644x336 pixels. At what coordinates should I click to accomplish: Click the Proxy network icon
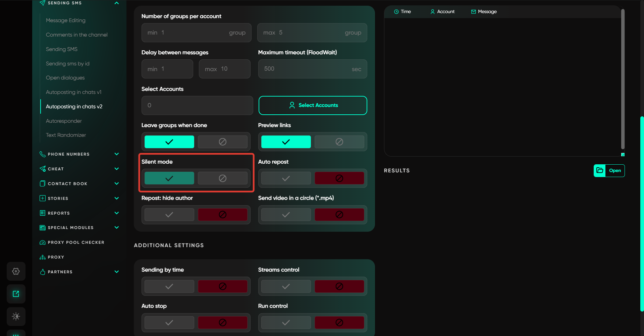tap(43, 257)
